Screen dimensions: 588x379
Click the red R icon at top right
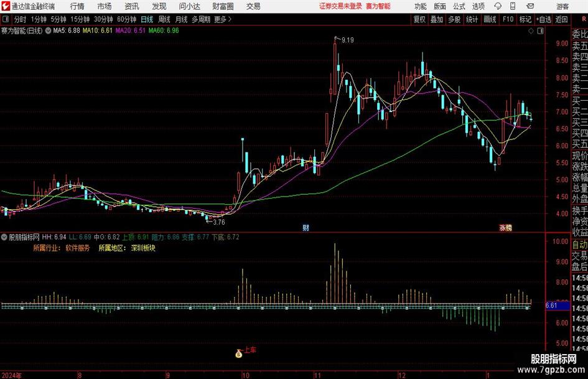[584, 19]
